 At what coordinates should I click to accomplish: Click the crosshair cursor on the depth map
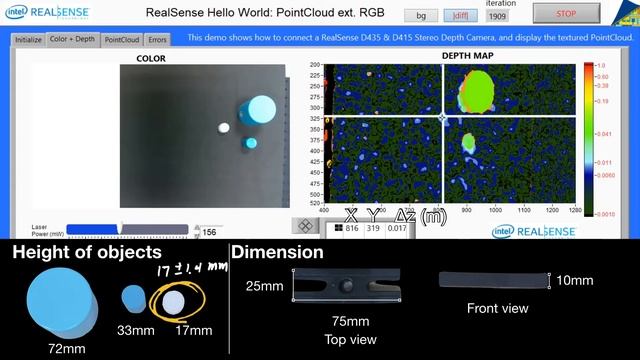[x=442, y=118]
